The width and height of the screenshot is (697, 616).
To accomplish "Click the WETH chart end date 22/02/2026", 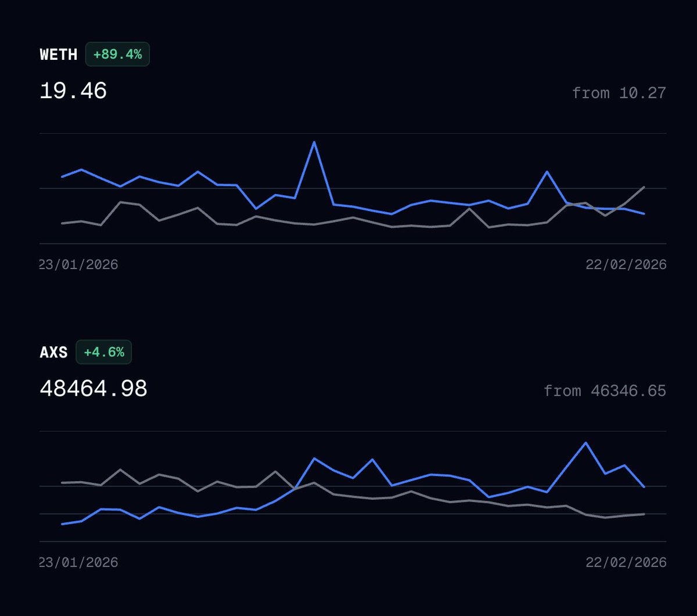I will click(626, 265).
